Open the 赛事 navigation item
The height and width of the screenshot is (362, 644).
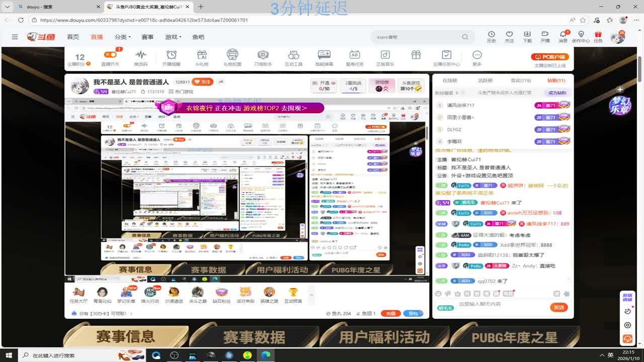(147, 37)
